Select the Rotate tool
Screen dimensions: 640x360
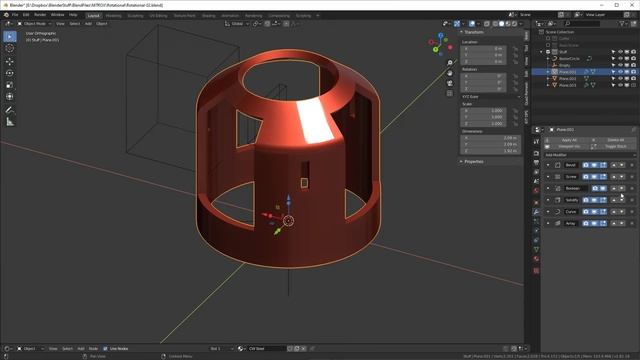10,73
